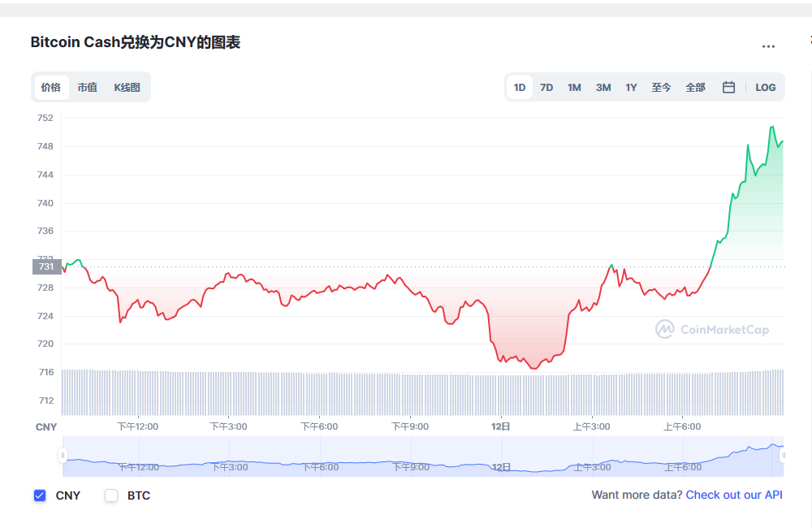Viewport: 812px width, 528px height.
Task: Select the 7D time range
Action: coord(546,87)
